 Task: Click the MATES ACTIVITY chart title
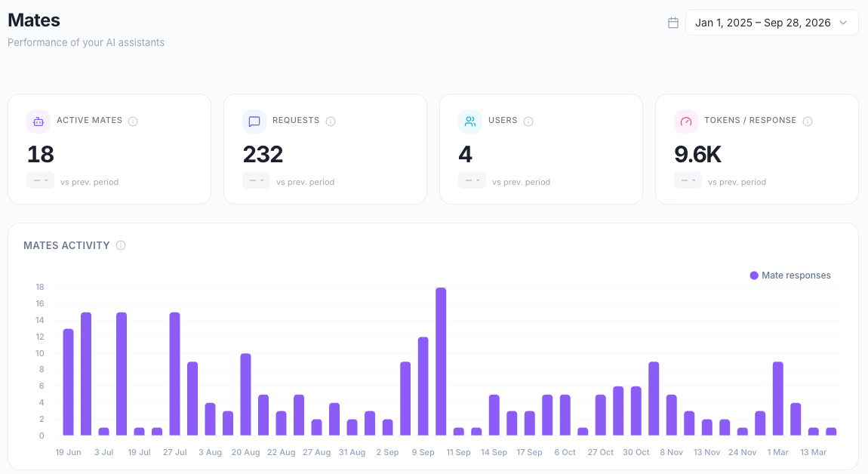(66, 245)
